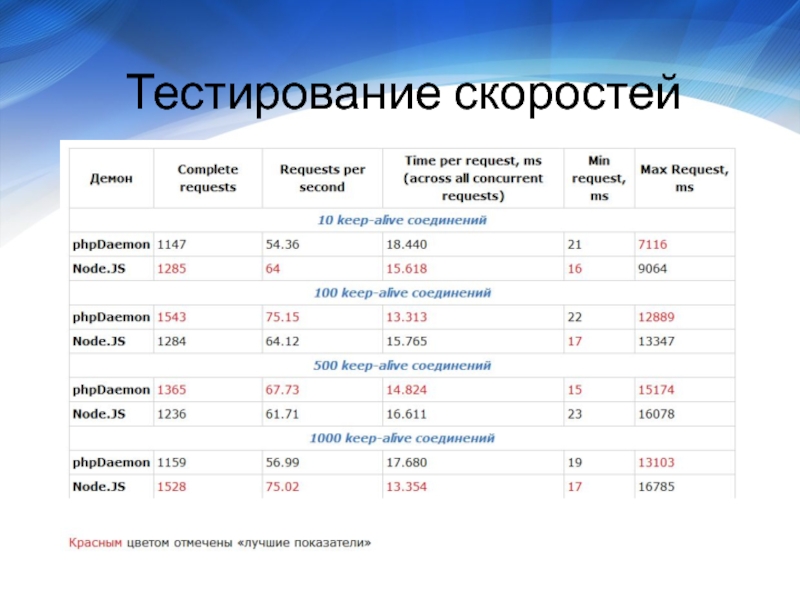Click red value 13.354

pyautogui.click(x=406, y=487)
